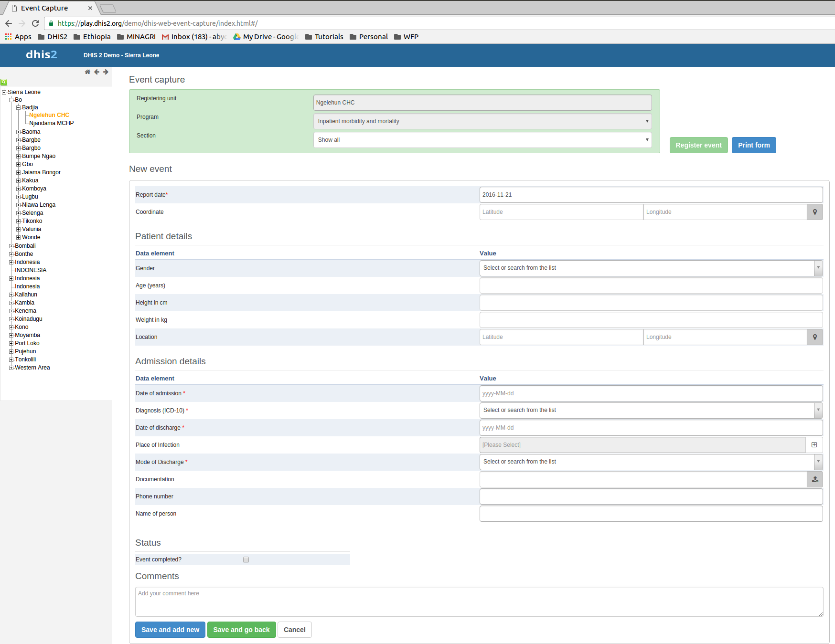Click the right arrow icon above the tree
835x644 pixels.
tap(106, 72)
